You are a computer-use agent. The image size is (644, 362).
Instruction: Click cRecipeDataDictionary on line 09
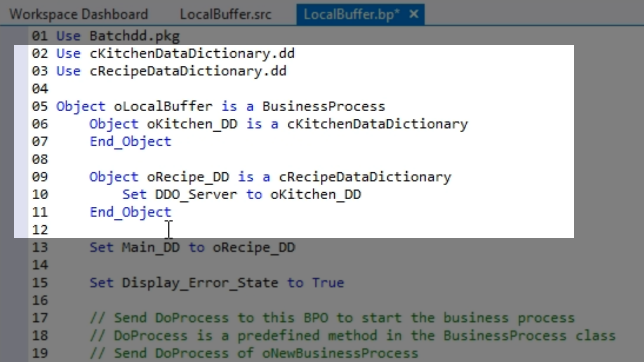365,177
